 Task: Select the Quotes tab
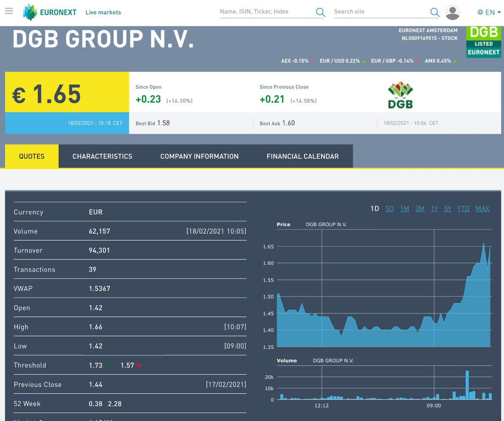[32, 156]
